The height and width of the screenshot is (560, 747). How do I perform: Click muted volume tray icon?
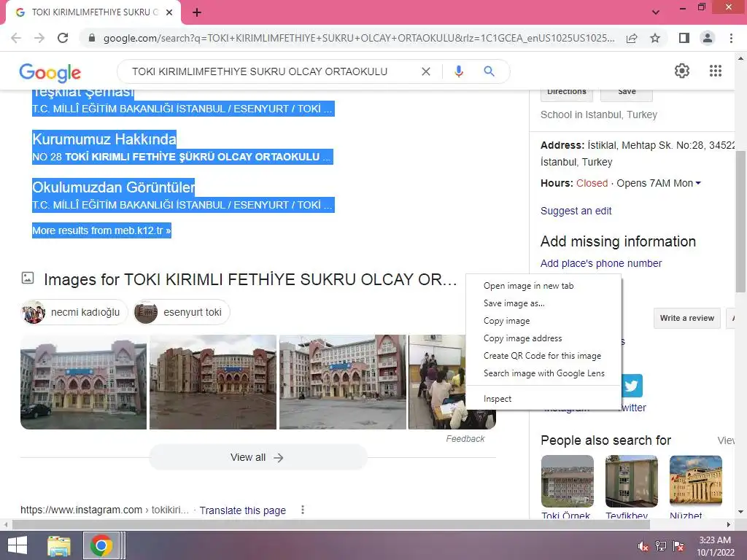643,546
